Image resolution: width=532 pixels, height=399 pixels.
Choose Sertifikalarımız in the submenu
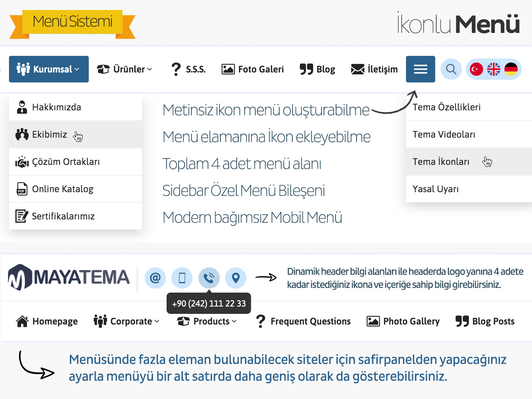click(x=75, y=216)
